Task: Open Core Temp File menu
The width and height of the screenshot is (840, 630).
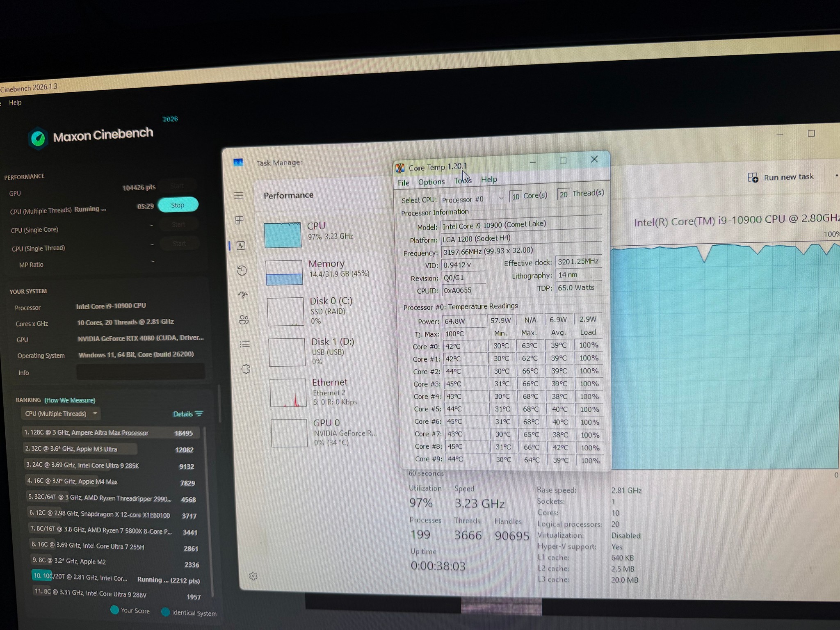Action: pyautogui.click(x=404, y=183)
